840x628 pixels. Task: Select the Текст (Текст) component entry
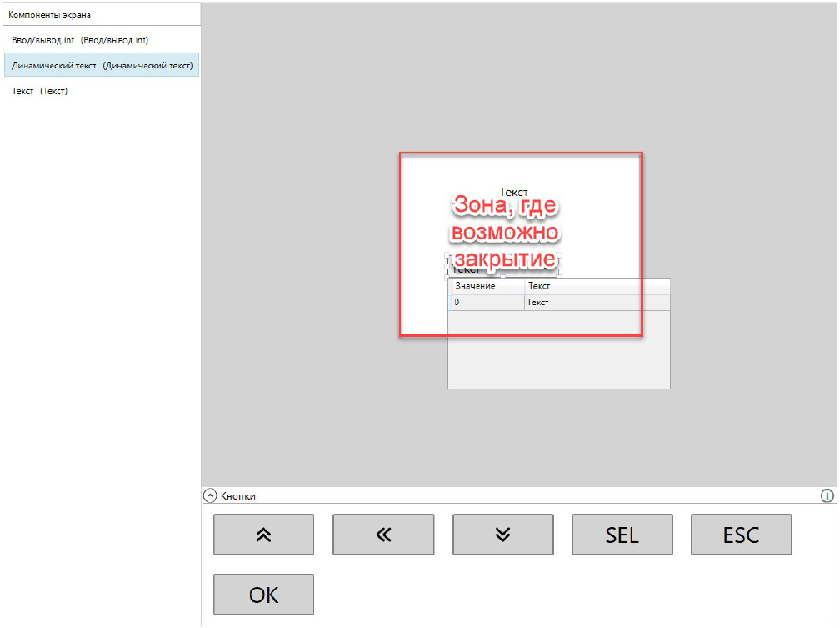pyautogui.click(x=40, y=91)
